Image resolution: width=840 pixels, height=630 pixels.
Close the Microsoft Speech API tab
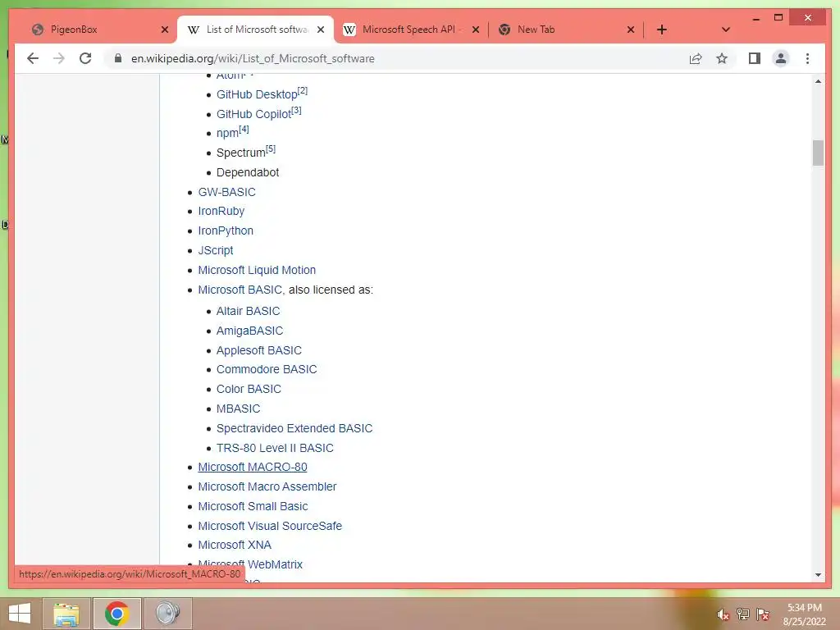(475, 30)
